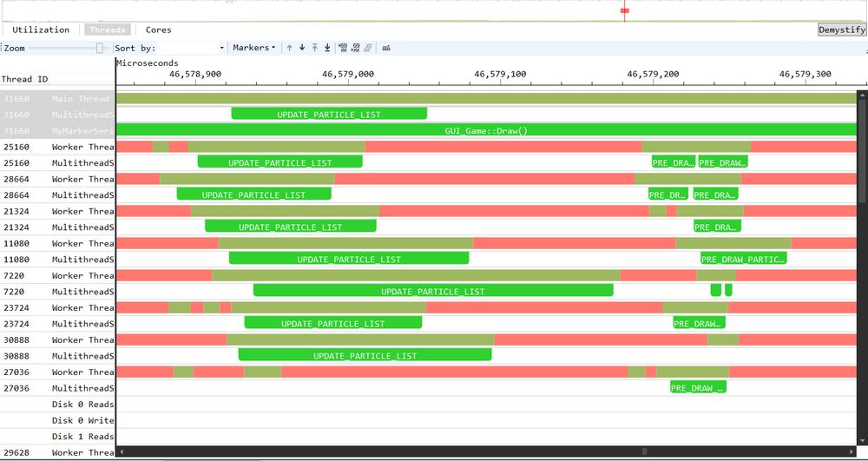Select PRE_DRAW marker on thread 23724
The height and width of the screenshot is (461, 868).
[x=699, y=323]
